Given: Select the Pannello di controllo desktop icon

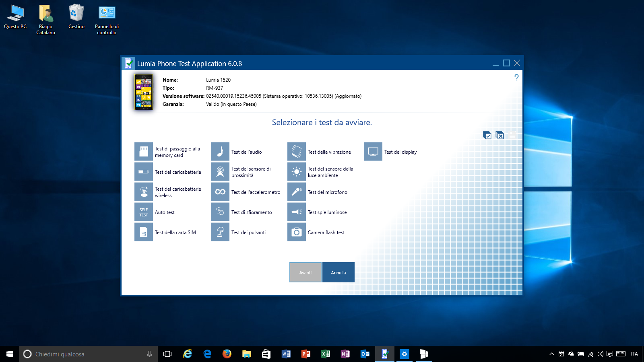Looking at the screenshot, I should pos(107,20).
